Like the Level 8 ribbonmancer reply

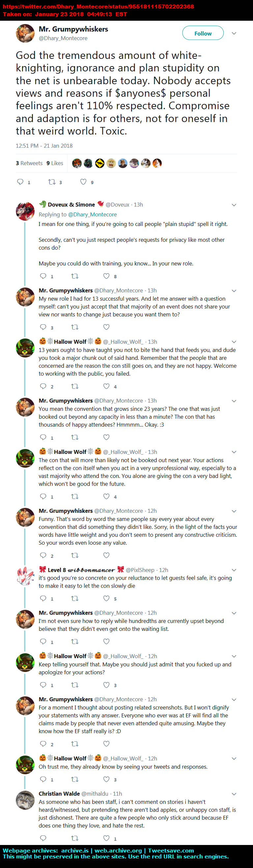click(106, 598)
